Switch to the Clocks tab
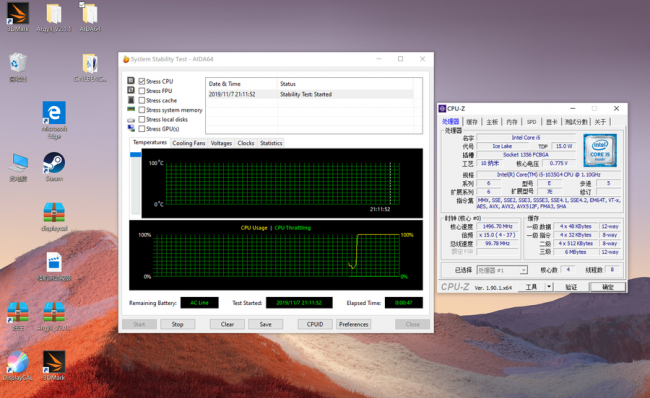 tap(245, 143)
